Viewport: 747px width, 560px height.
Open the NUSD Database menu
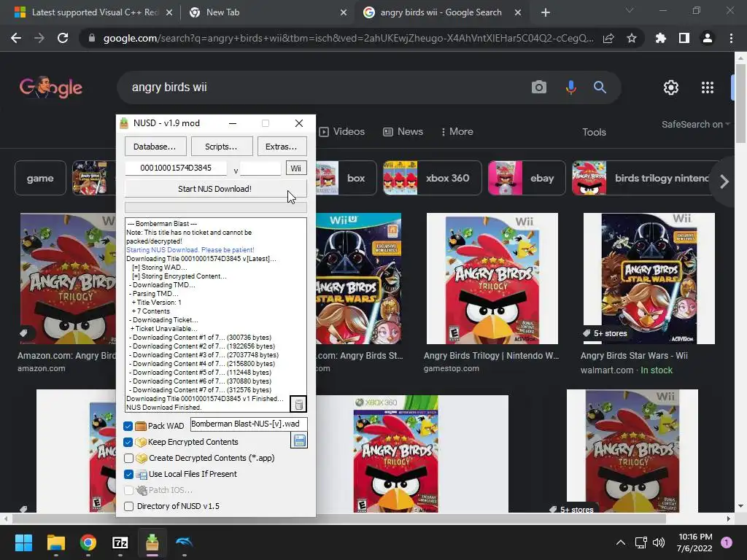(x=155, y=146)
